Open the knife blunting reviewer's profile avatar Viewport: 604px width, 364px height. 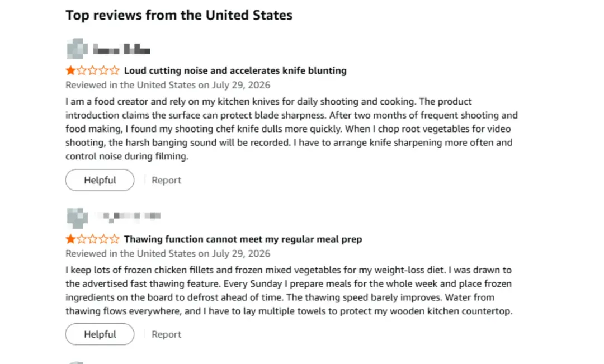coord(77,49)
